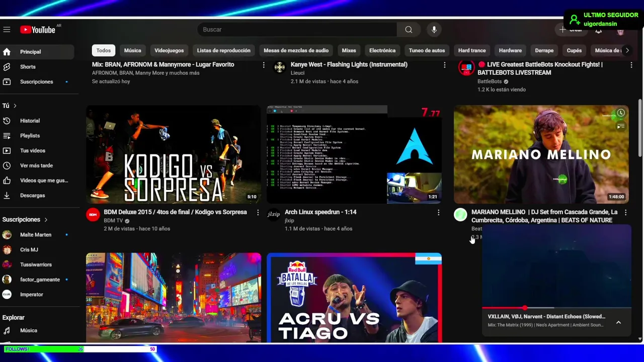Select Listas de reproducción chip

pos(223,50)
